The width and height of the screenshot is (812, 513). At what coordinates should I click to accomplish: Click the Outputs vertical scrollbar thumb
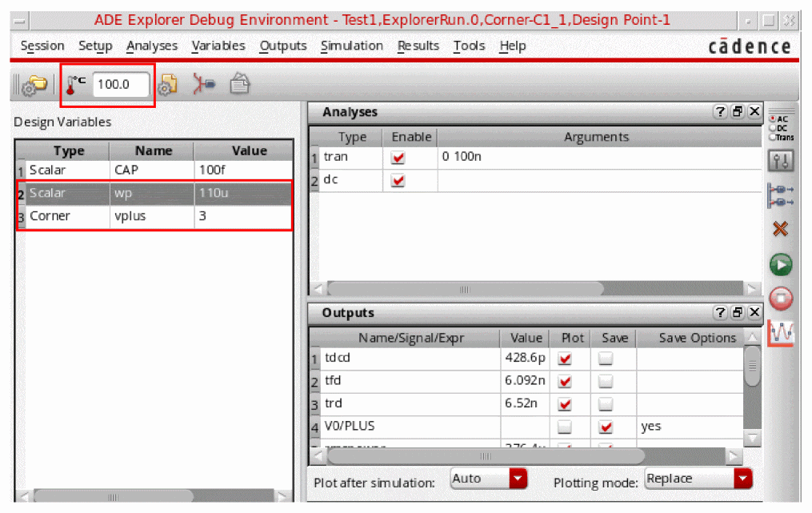(753, 366)
